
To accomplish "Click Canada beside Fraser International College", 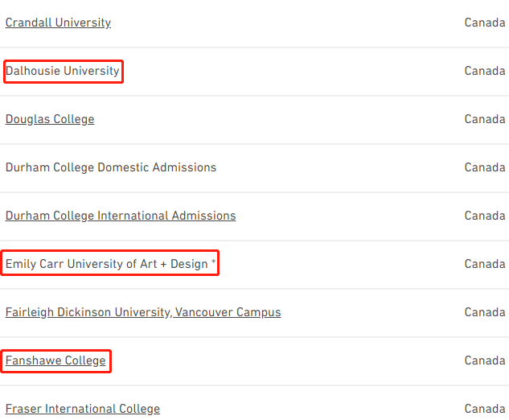I will point(485,409).
